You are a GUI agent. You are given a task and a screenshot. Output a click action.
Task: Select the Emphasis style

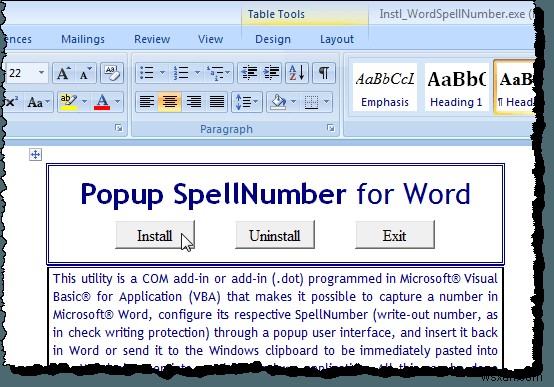pyautogui.click(x=385, y=87)
